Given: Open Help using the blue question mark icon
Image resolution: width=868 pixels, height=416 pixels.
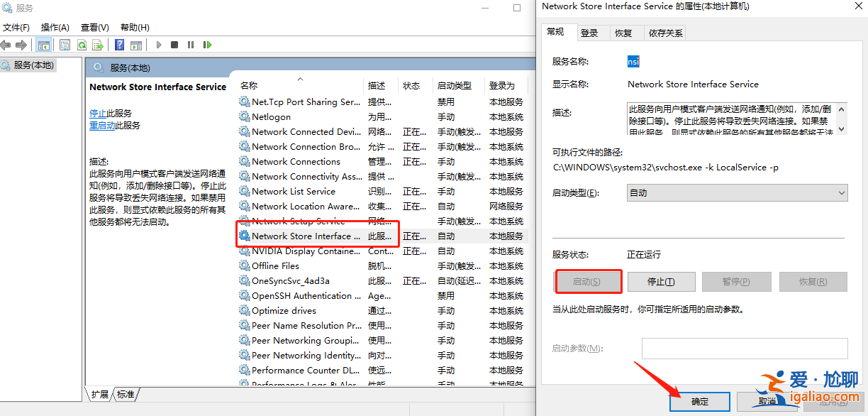Looking at the screenshot, I should [119, 45].
